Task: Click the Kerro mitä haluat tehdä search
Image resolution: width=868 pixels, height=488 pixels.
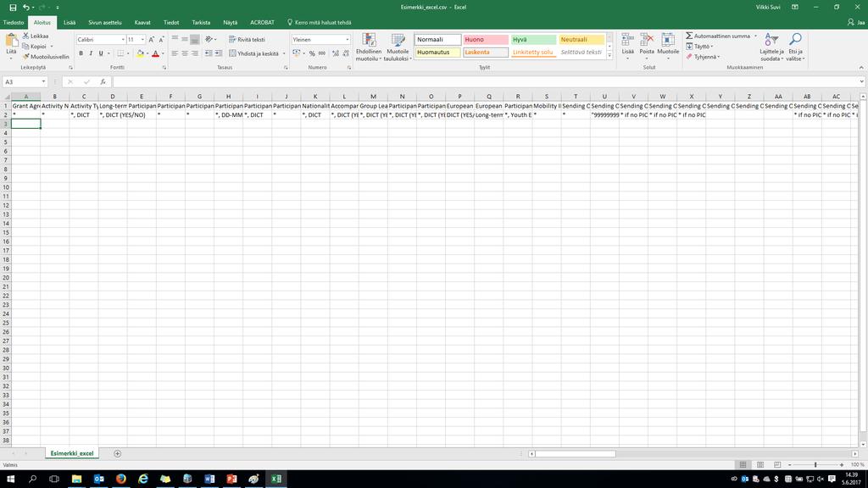Action: [x=319, y=23]
